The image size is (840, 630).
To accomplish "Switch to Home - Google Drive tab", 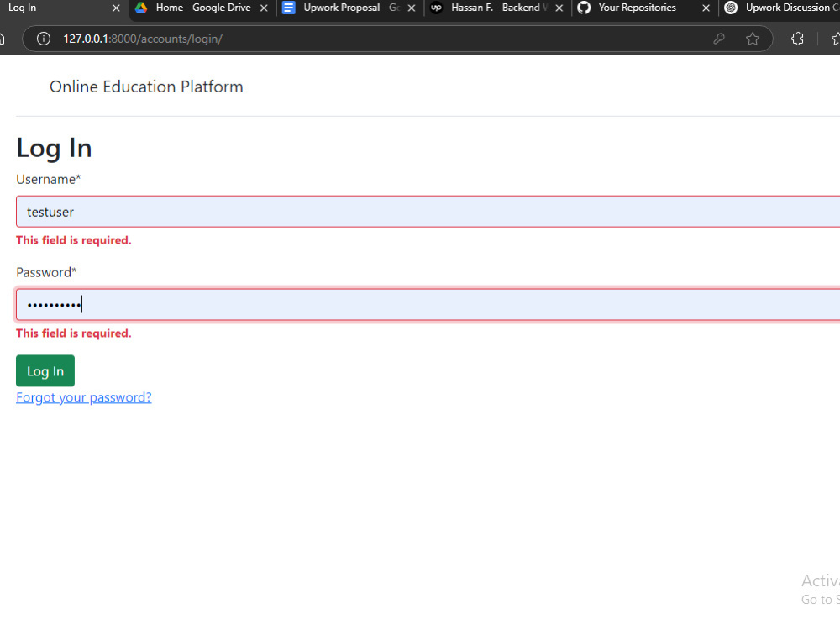I will [203, 8].
